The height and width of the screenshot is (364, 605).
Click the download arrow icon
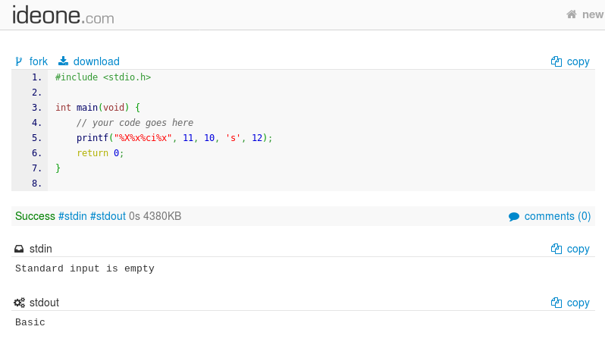(x=63, y=61)
